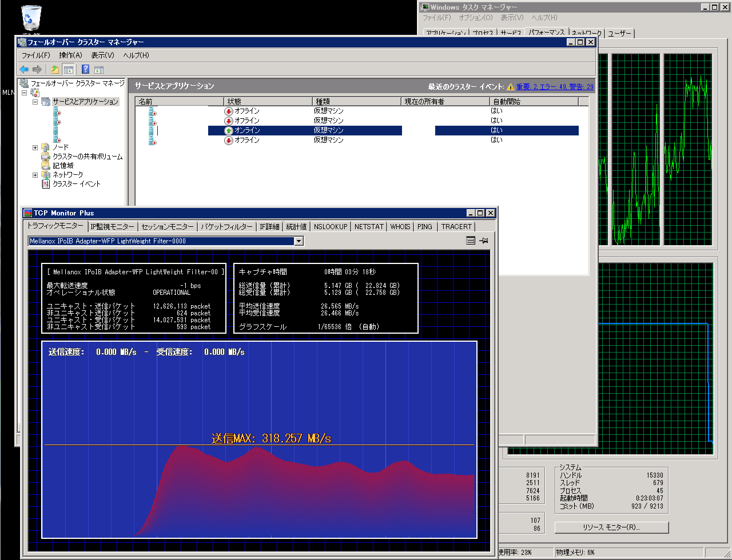The image size is (732, 560).
Task: Click the blue Help question mark icon
Action: click(x=85, y=70)
